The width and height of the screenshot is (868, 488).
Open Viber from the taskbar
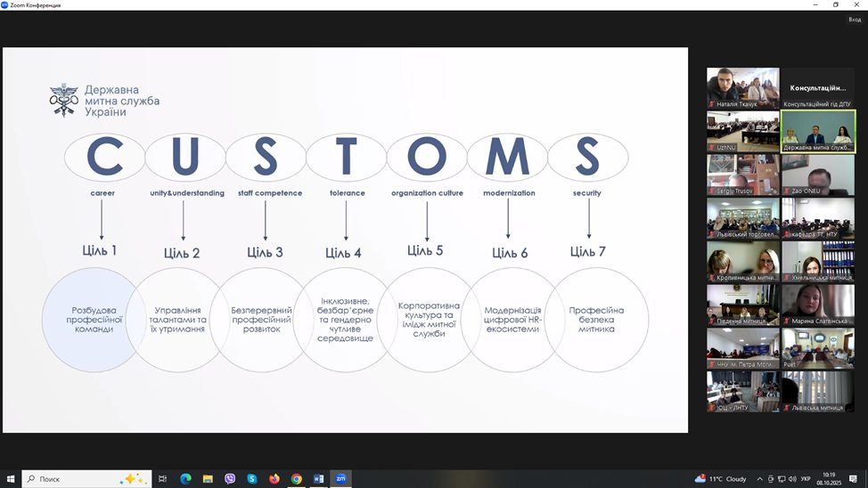click(230, 478)
